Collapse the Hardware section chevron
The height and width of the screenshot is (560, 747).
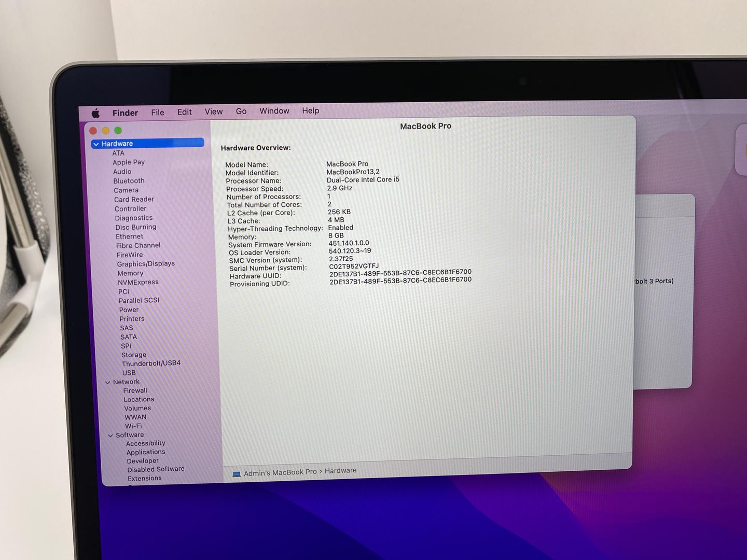(x=96, y=144)
